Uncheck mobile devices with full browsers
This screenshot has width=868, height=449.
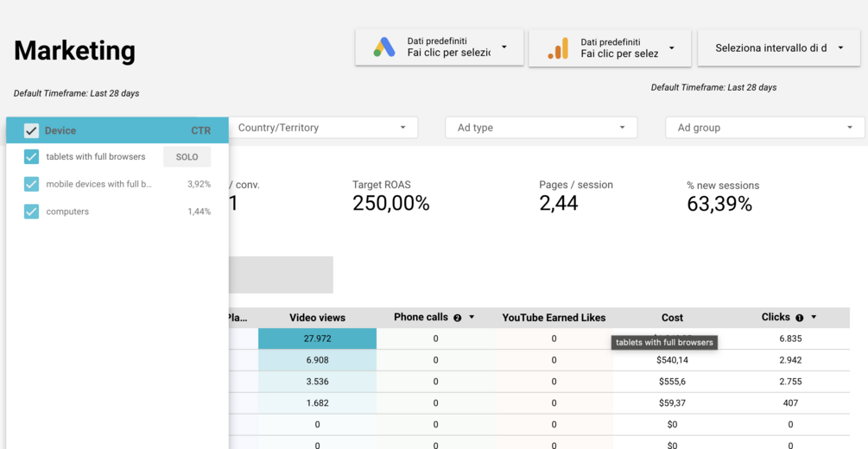point(32,184)
